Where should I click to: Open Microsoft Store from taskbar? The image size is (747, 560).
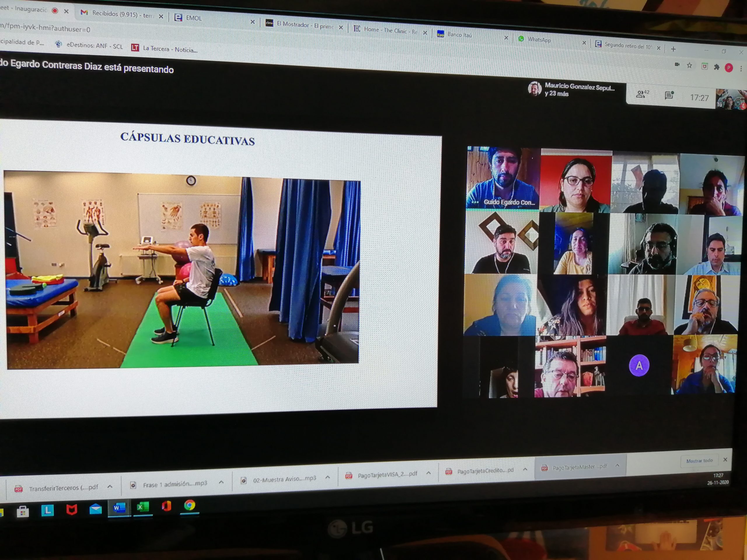(23, 511)
